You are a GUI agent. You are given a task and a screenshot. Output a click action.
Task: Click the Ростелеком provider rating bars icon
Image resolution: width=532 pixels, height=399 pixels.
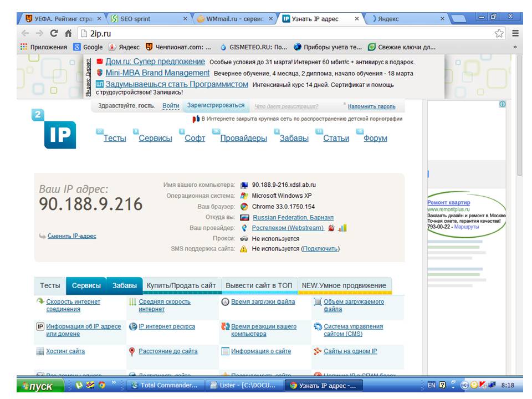tap(342, 228)
